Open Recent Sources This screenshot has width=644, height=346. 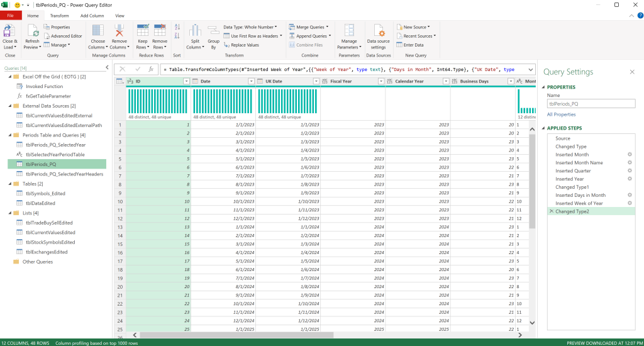pyautogui.click(x=416, y=36)
